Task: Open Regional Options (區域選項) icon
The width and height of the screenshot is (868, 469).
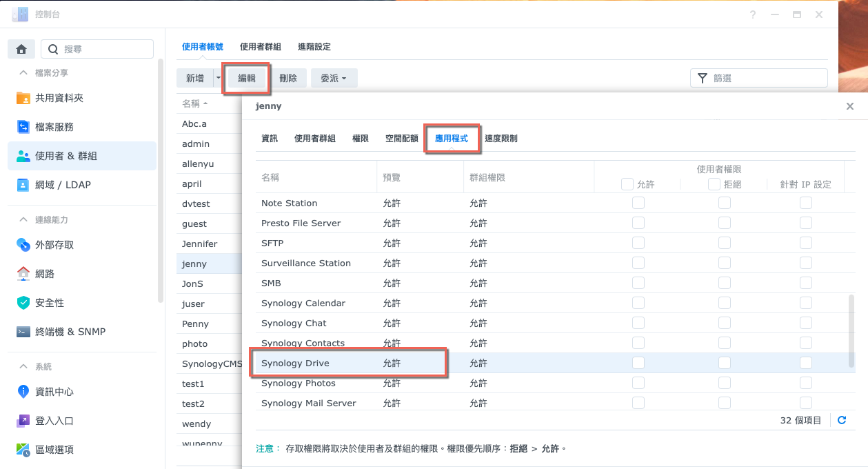Action: tap(23, 450)
